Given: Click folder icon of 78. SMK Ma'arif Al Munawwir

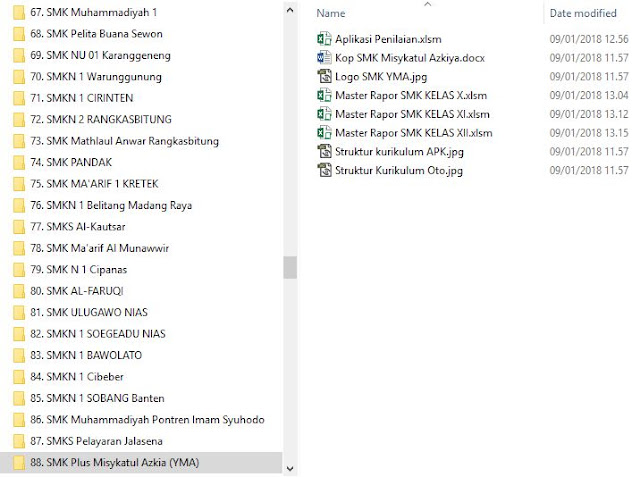Looking at the screenshot, I should click(19, 248).
